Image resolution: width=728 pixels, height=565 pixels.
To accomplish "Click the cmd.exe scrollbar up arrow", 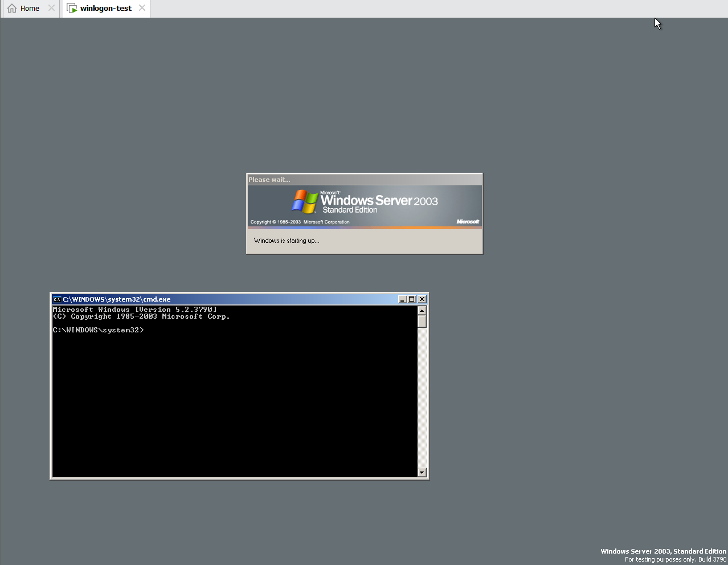I will (x=422, y=311).
